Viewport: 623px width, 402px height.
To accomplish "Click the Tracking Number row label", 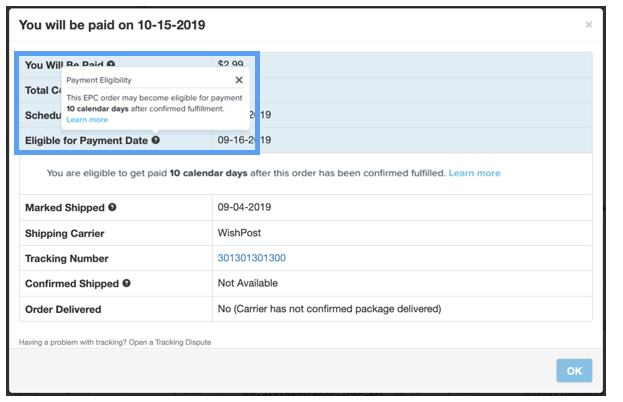I will pyautogui.click(x=66, y=258).
